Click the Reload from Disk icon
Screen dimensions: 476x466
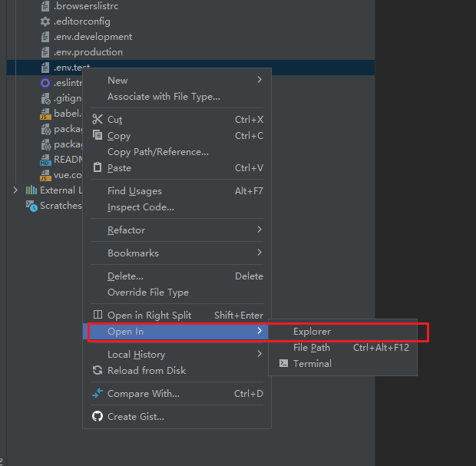tap(98, 370)
